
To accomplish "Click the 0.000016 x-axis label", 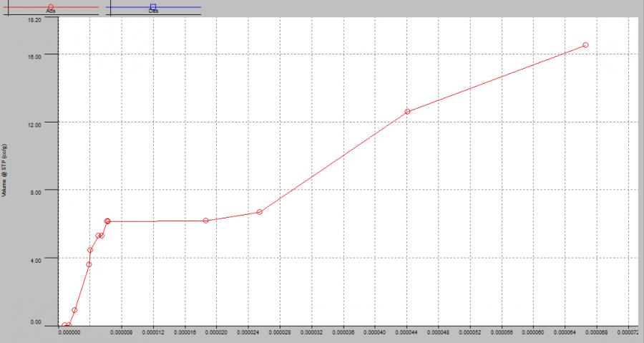I will (x=185, y=332).
